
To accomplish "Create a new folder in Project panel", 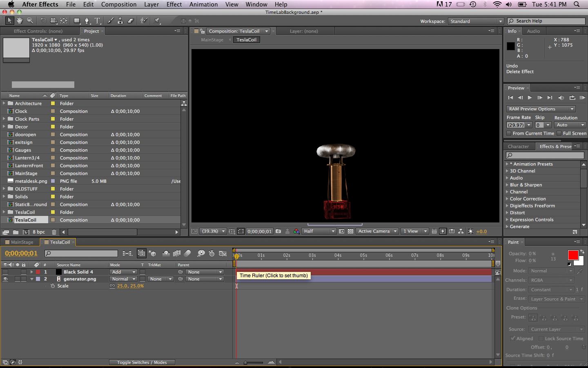I will pyautogui.click(x=16, y=232).
